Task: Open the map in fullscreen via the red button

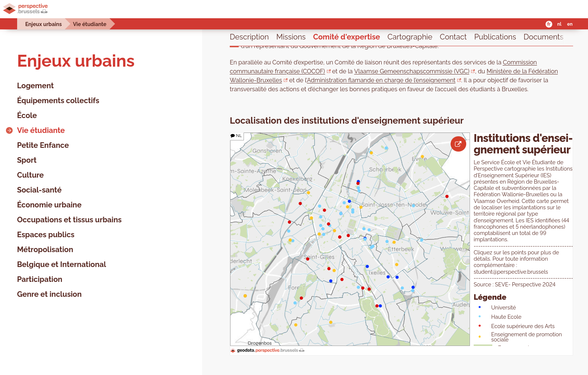Action: 458,144
